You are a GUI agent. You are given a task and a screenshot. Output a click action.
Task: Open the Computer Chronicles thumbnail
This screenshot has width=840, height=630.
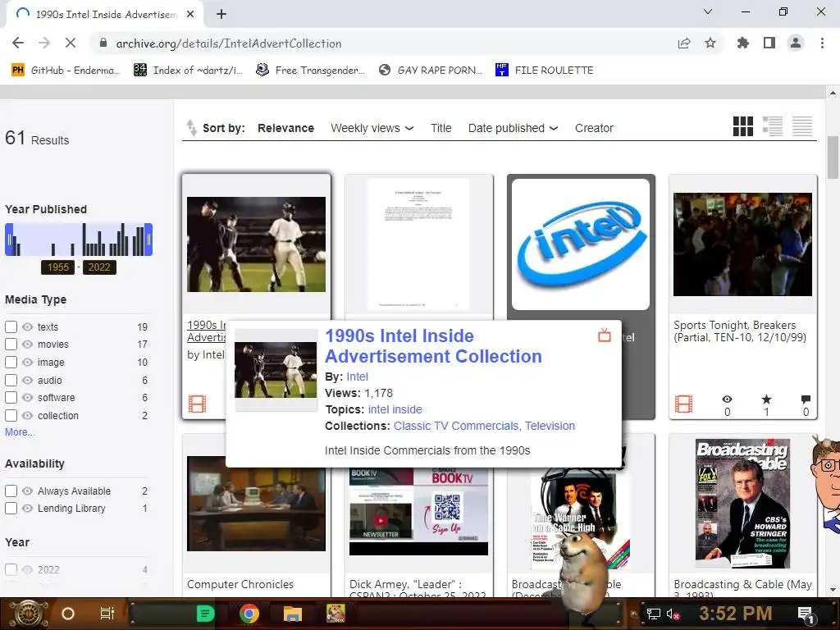[x=256, y=504]
